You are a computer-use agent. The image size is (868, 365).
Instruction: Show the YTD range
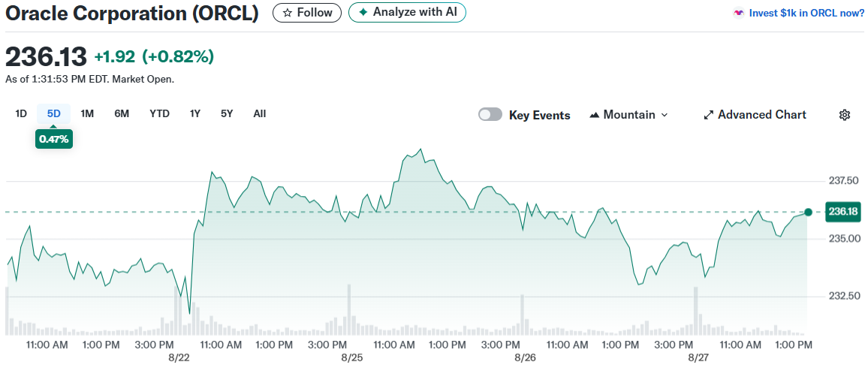pyautogui.click(x=159, y=114)
